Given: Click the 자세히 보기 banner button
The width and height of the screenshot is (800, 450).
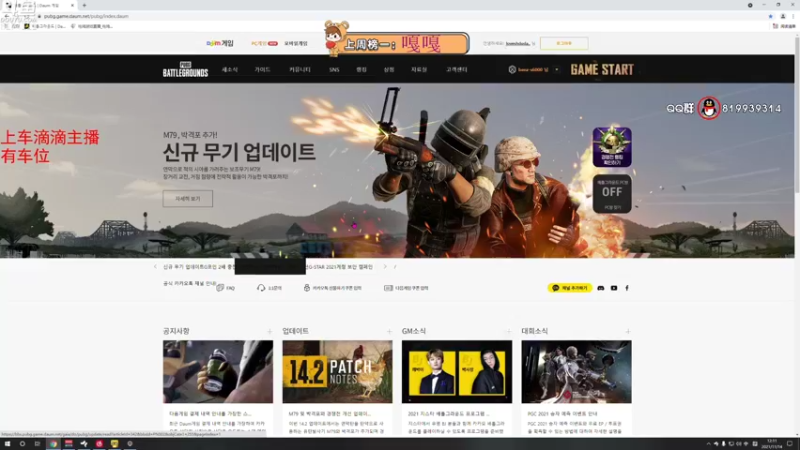Looking at the screenshot, I should pos(188,198).
